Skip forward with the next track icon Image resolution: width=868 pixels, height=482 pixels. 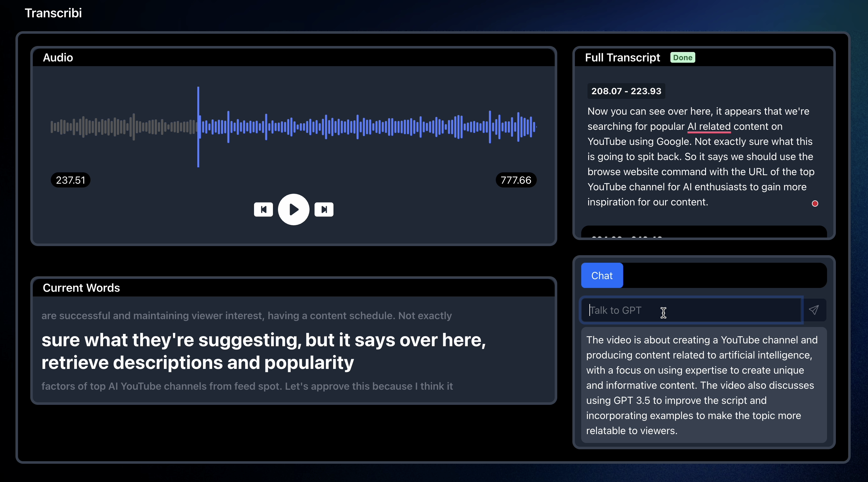tap(324, 209)
